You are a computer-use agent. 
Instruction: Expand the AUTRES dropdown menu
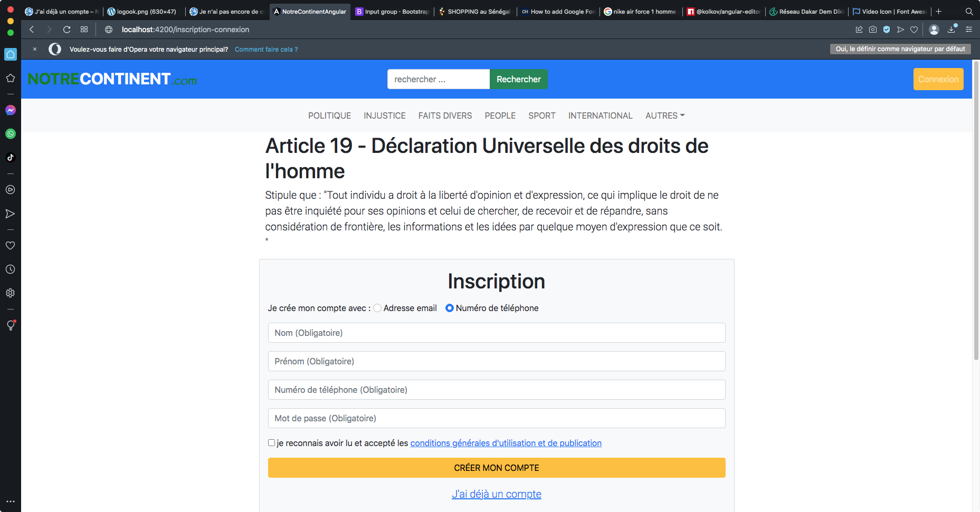coord(664,115)
